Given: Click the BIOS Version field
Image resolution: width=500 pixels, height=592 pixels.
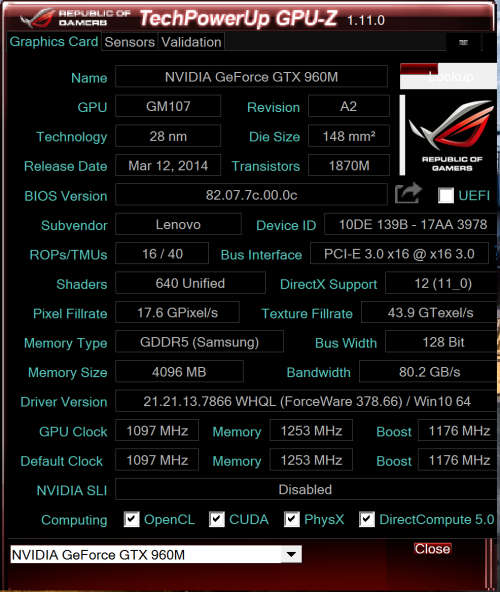Looking at the screenshot, I should [252, 195].
